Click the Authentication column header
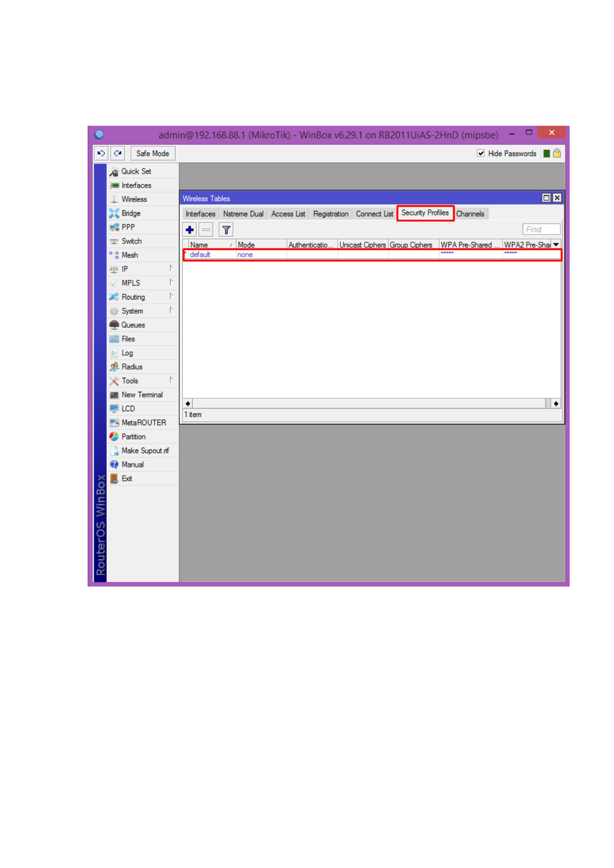Viewport: 614px width, 868px height. pyautogui.click(x=312, y=245)
